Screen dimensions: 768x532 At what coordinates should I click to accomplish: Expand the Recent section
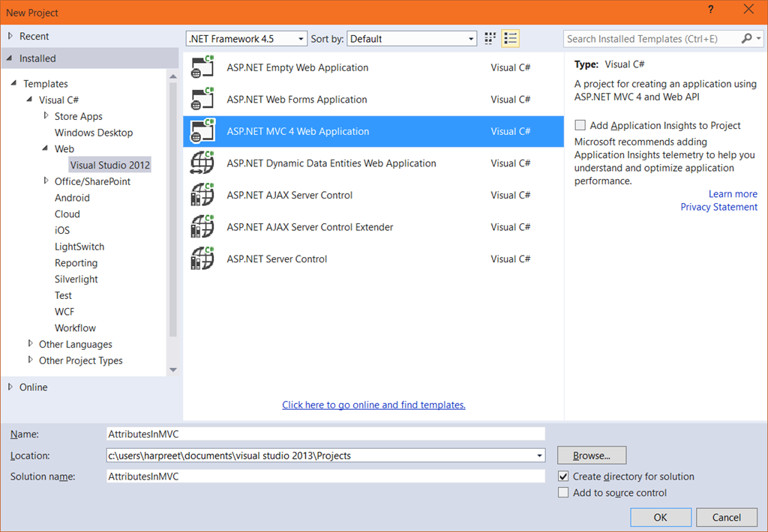10,36
